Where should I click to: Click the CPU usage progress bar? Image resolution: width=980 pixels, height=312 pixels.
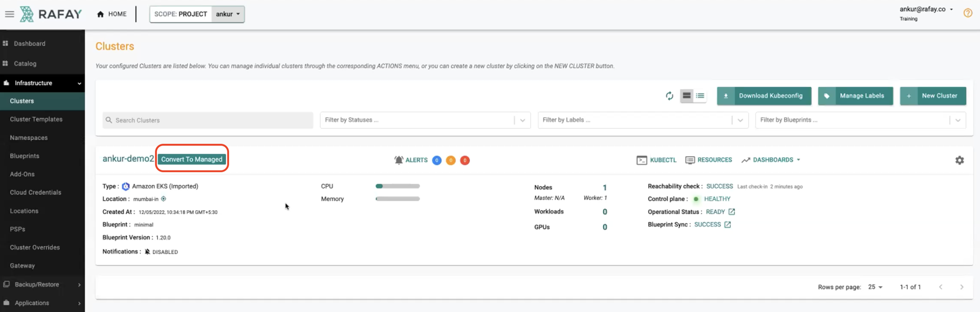tap(397, 186)
